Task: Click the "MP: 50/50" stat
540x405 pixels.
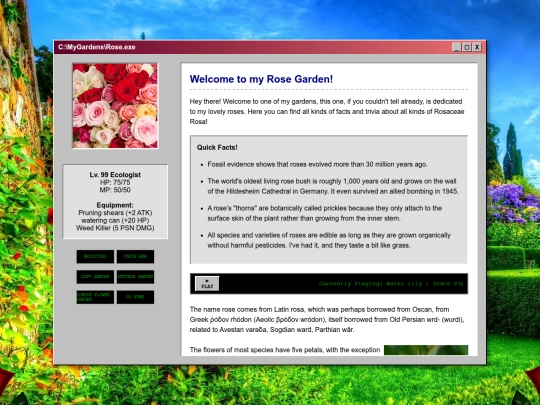Action: [115, 190]
